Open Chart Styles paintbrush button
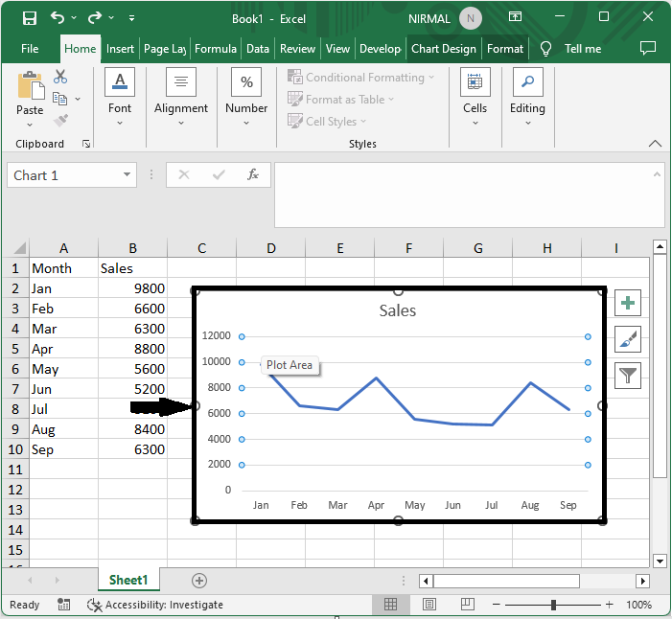Screen dimensions: 672x619 (628, 339)
